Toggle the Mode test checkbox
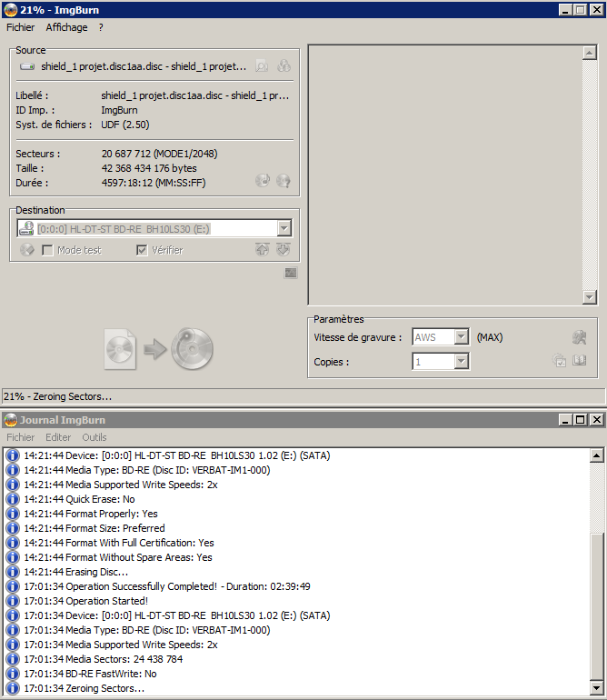 click(47, 250)
